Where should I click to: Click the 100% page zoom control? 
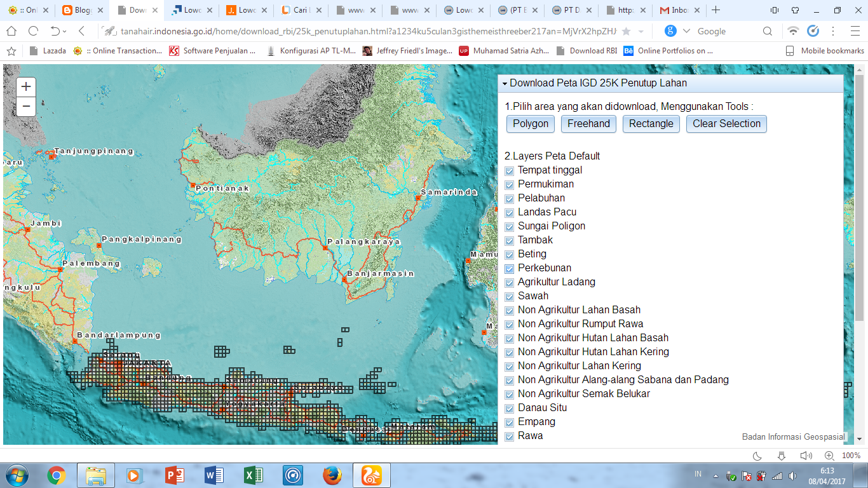(x=847, y=456)
